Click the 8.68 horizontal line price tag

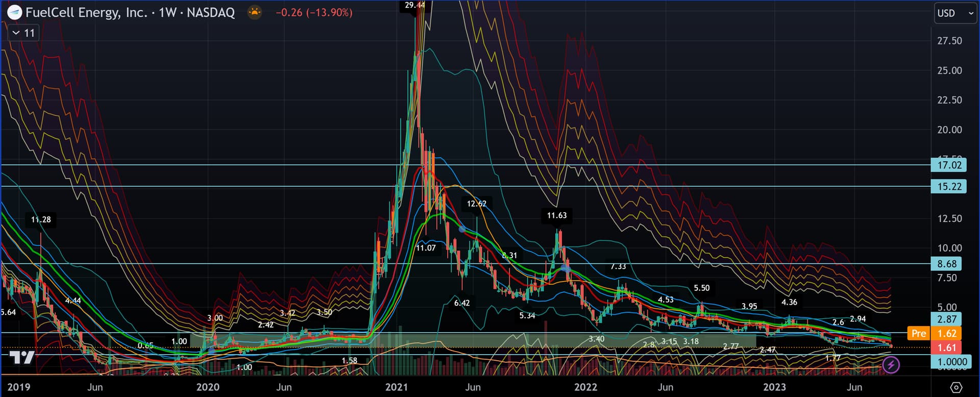pos(946,264)
